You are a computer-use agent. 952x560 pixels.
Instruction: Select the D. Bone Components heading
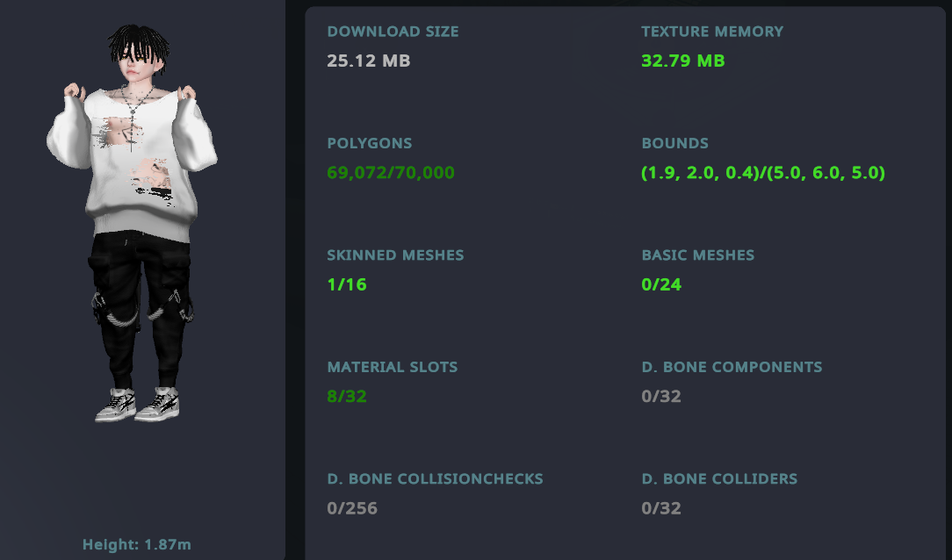(732, 367)
